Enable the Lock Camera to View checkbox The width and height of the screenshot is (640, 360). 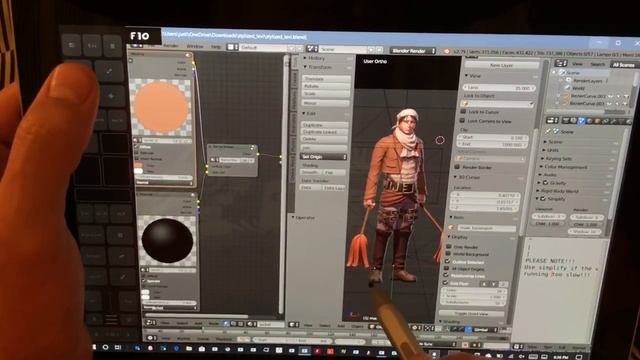462,121
